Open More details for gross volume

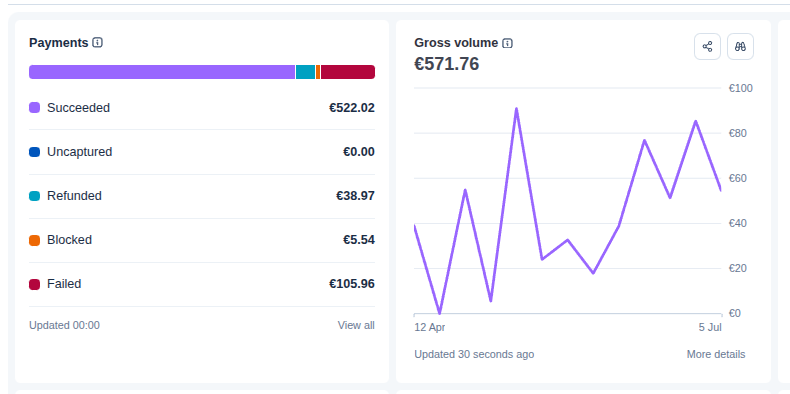click(x=716, y=354)
